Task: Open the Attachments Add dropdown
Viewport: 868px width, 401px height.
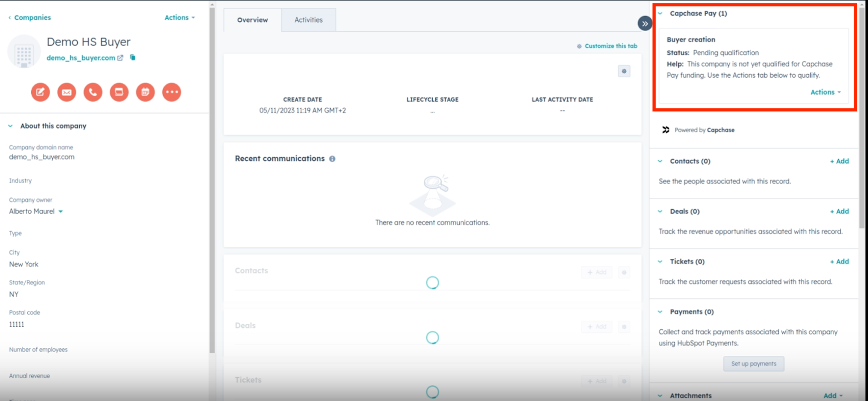Action: [x=833, y=396]
